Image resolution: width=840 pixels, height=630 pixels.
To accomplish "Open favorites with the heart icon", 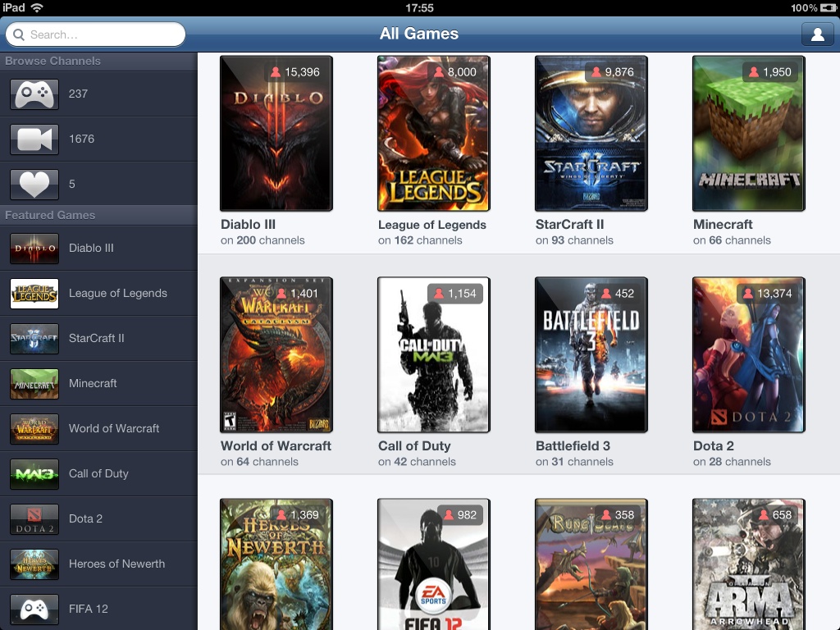I will (34, 185).
